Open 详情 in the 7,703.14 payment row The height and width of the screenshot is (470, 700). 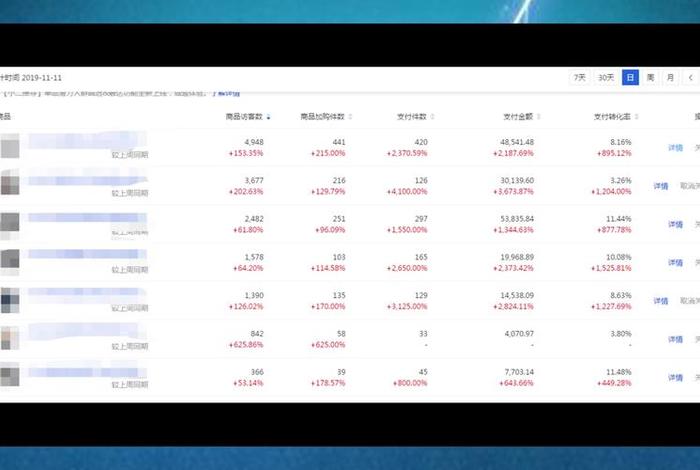(675, 377)
